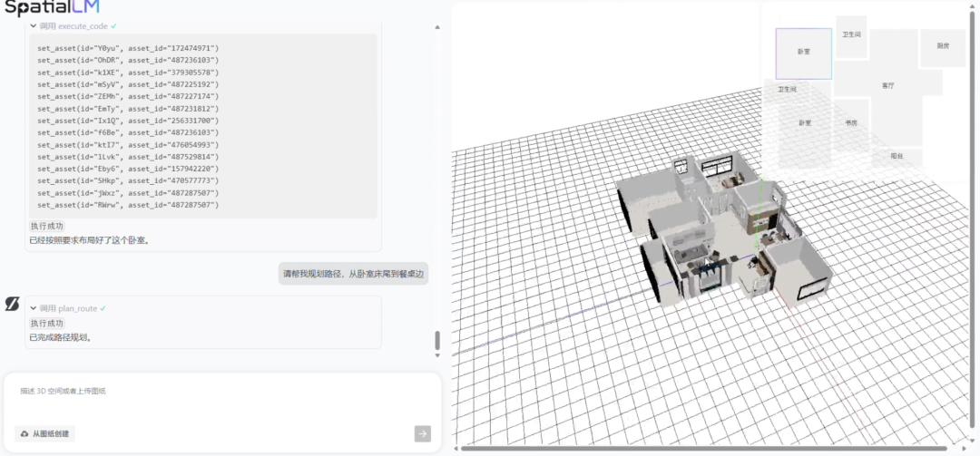Click code line with id "k1XE"
980x456 pixels.
coord(128,73)
